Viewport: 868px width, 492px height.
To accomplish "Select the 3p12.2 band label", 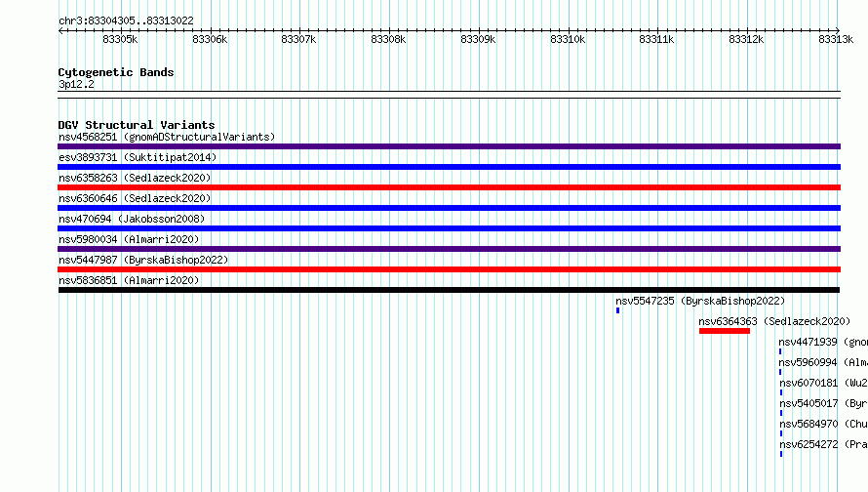I will 76,84.
